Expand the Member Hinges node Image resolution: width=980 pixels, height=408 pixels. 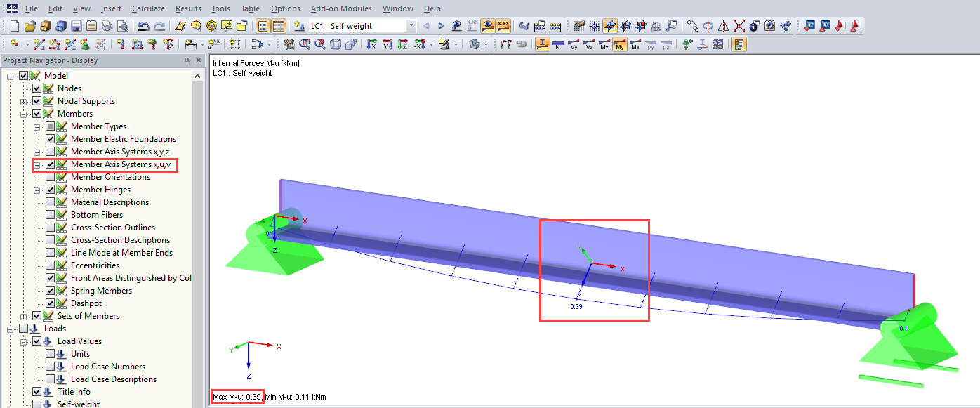point(37,190)
